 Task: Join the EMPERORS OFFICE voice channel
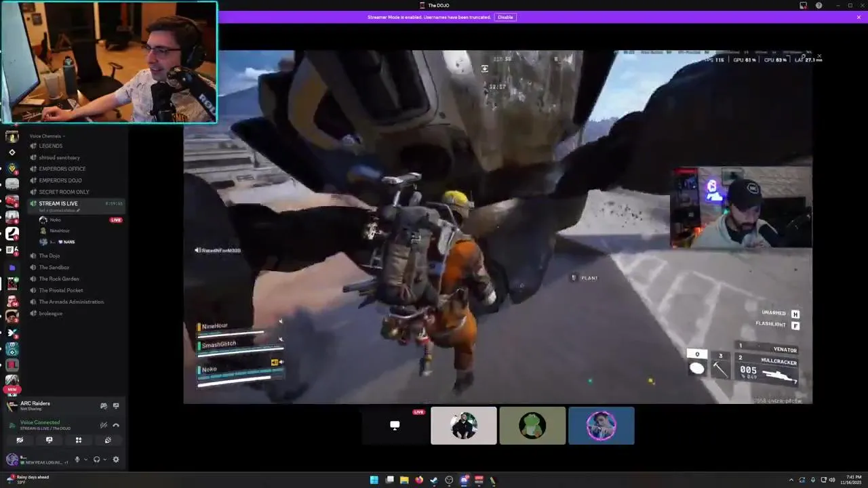pyautogui.click(x=62, y=169)
